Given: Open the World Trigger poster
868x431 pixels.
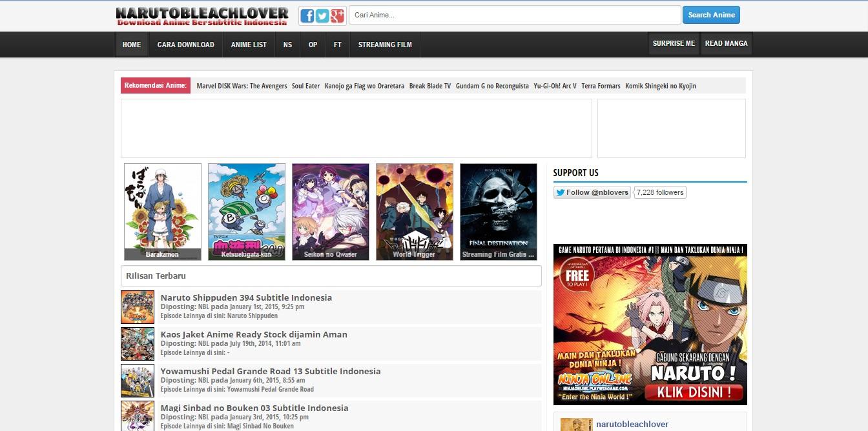Looking at the screenshot, I should tap(415, 212).
